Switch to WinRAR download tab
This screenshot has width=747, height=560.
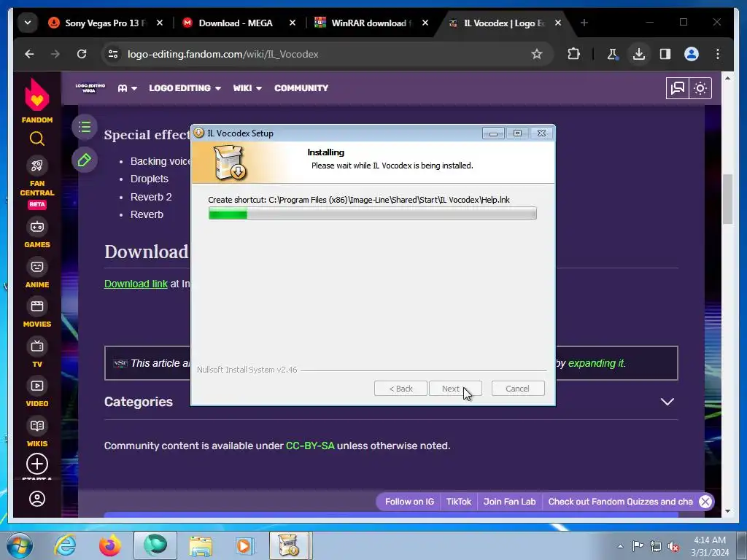point(369,23)
